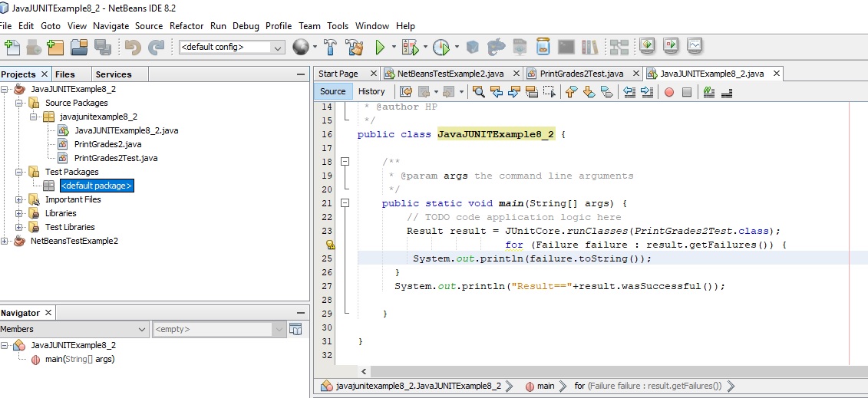Select PrintGrades2.java in project tree
Screen dimensions: 868x398
pos(108,144)
